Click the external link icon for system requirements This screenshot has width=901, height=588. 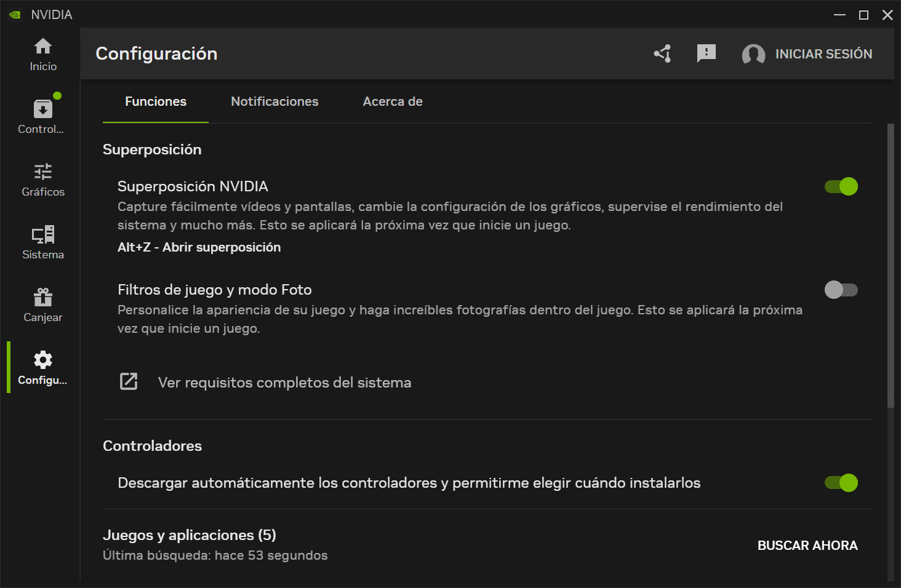(129, 382)
